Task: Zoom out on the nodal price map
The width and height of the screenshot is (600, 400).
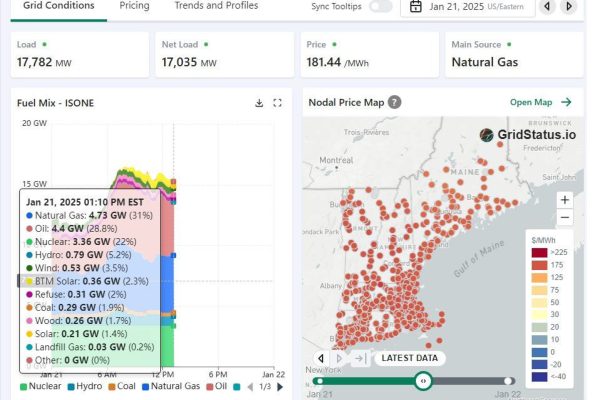Action: (565, 217)
